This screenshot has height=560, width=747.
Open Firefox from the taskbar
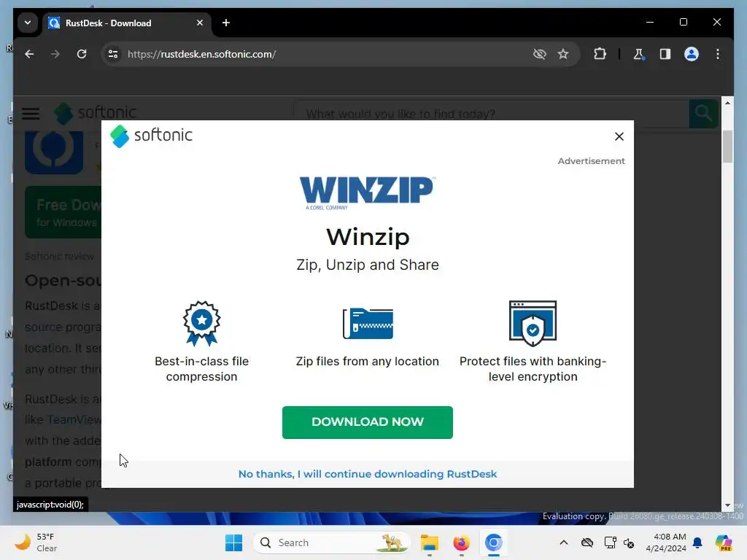(x=461, y=542)
